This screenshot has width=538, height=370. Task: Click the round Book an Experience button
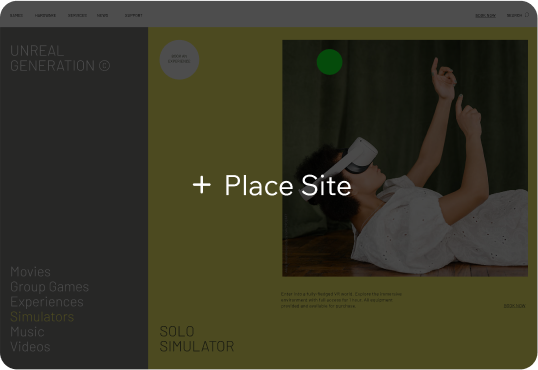[x=179, y=60]
